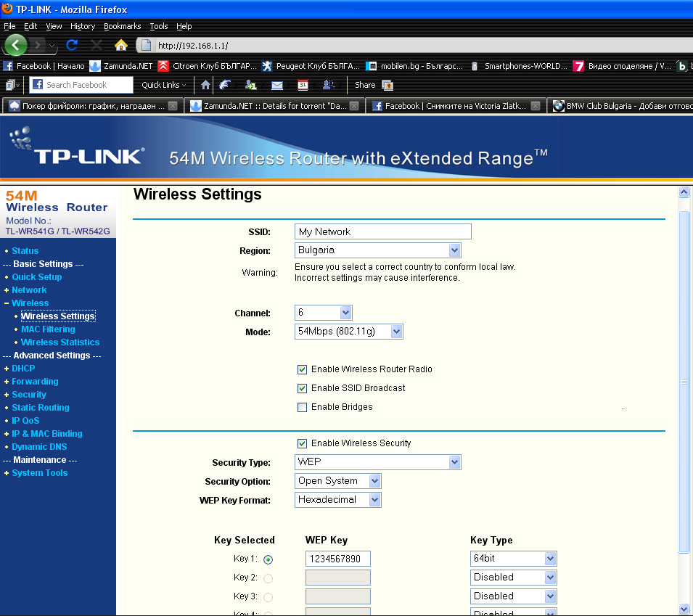Open the Smartphones-WORLD bookmark
The height and width of the screenshot is (616, 693).
[x=518, y=66]
